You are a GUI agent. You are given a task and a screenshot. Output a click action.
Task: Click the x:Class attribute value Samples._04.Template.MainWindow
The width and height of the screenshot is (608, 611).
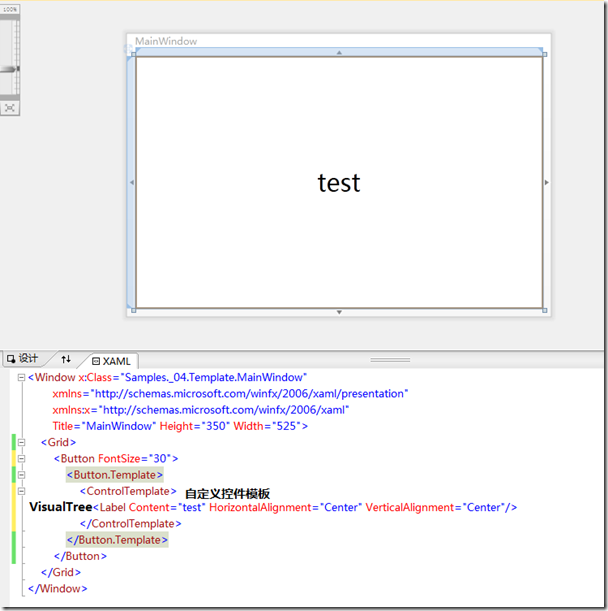[x=214, y=378]
